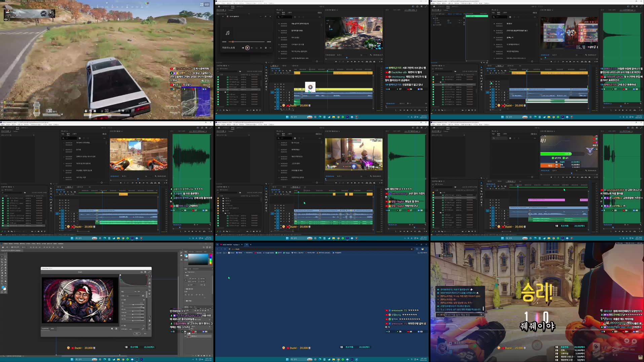Image resolution: width=644 pixels, height=362 pixels.
Task: Click the caricature image in Camera Raw preview
Action: 80,300
